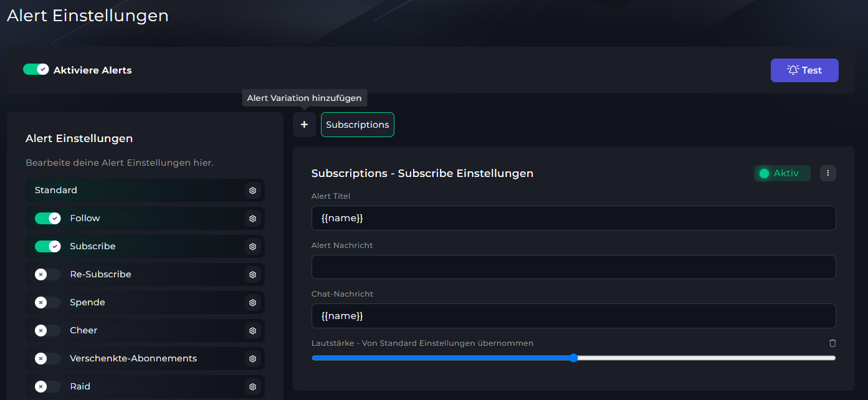868x400 pixels.
Task: Open gear settings for Verschenkte-Abonnements
Action: click(x=252, y=358)
